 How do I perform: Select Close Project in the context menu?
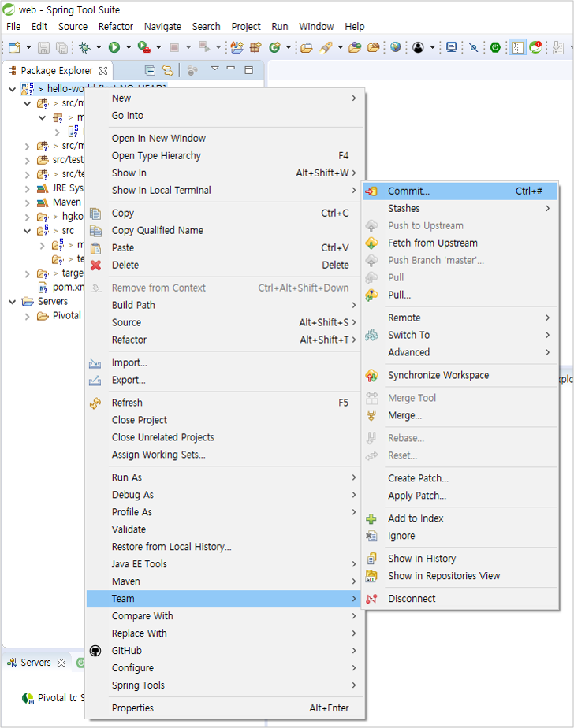(x=224, y=420)
